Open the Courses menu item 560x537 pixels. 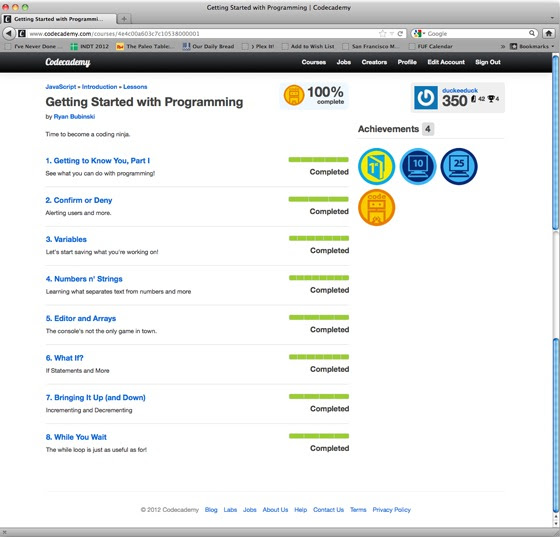[x=314, y=62]
